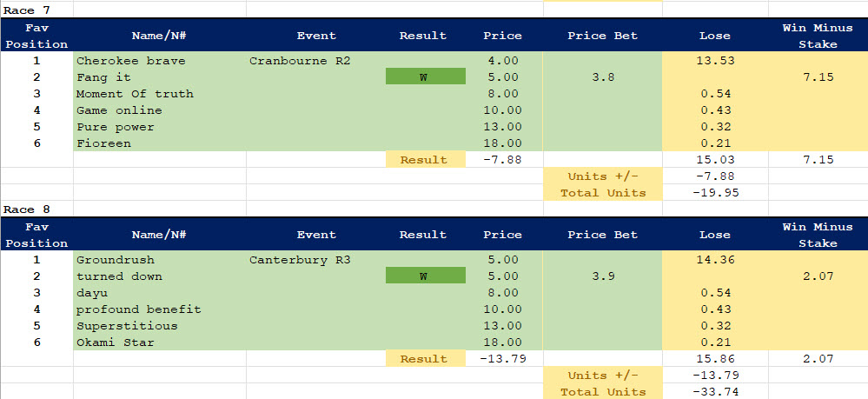Select the "Cranbourne R2" event cell
The width and height of the screenshot is (868, 399).
coord(299,61)
